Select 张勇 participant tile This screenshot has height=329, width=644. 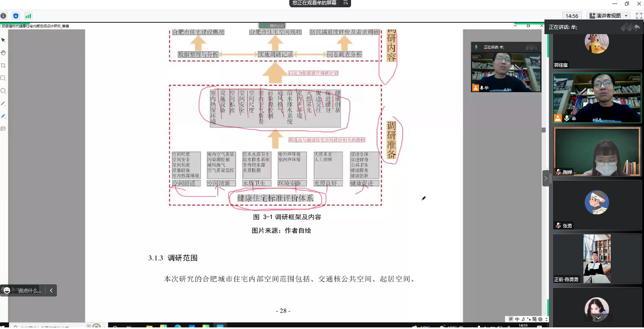pyautogui.click(x=597, y=205)
